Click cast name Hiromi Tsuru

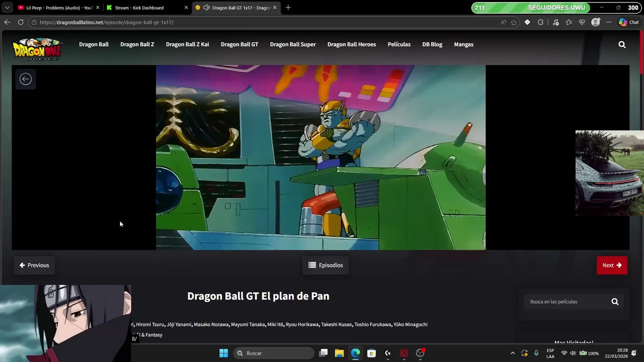(x=150, y=324)
